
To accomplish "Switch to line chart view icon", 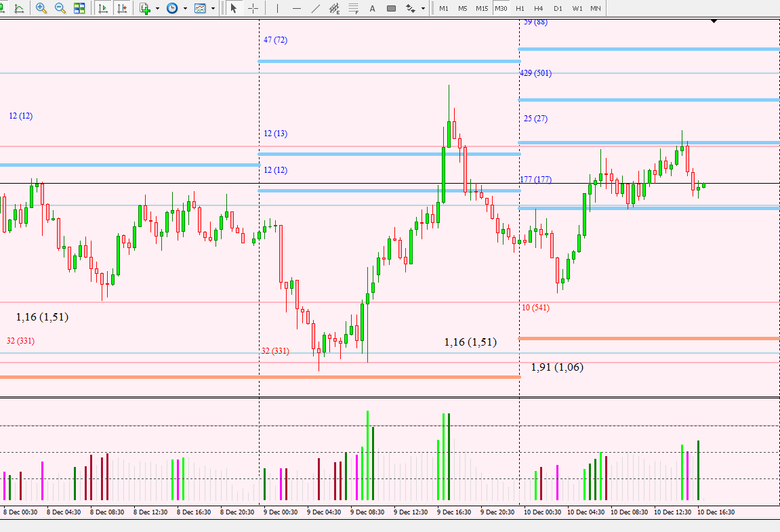I will [19, 8].
